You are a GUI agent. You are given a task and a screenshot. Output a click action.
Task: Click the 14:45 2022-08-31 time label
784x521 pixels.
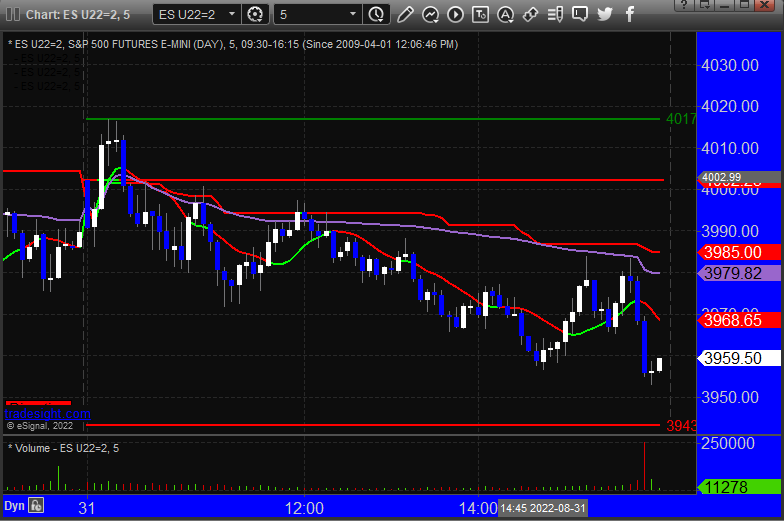[x=543, y=508]
